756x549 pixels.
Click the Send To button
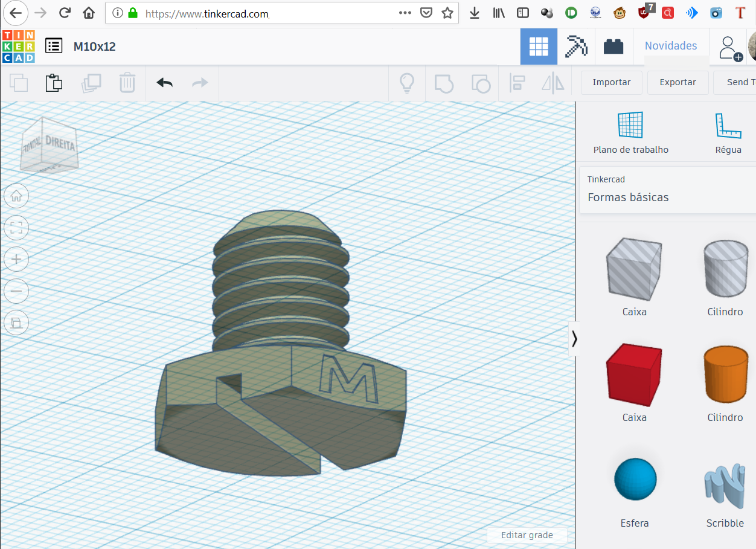point(735,83)
